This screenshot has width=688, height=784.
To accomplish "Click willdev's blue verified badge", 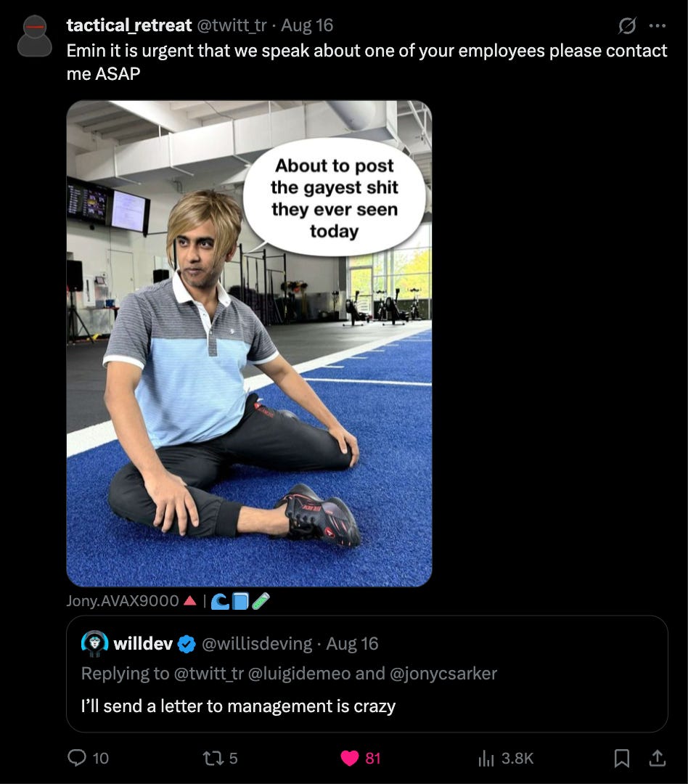I will [x=187, y=644].
